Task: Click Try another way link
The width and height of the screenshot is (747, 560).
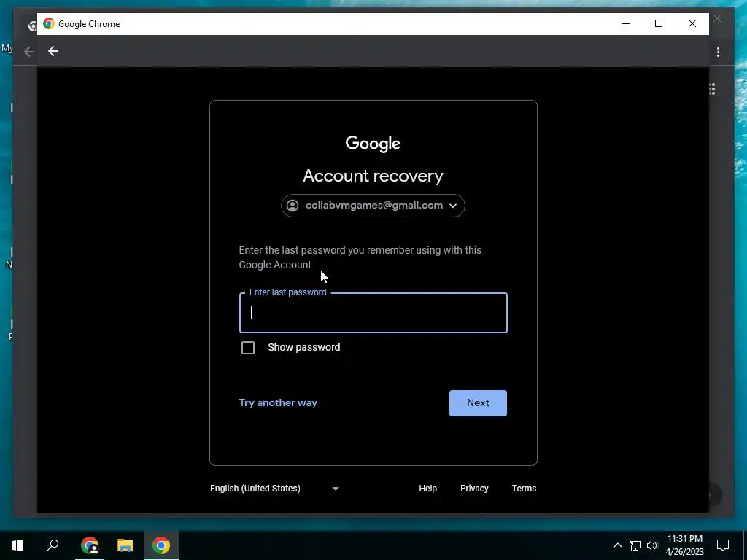Action: pyautogui.click(x=278, y=402)
